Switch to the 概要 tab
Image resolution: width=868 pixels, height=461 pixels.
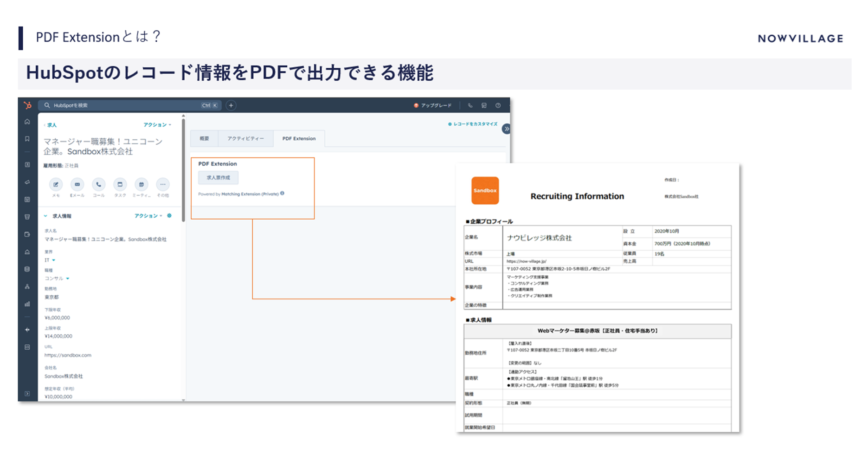pos(205,138)
